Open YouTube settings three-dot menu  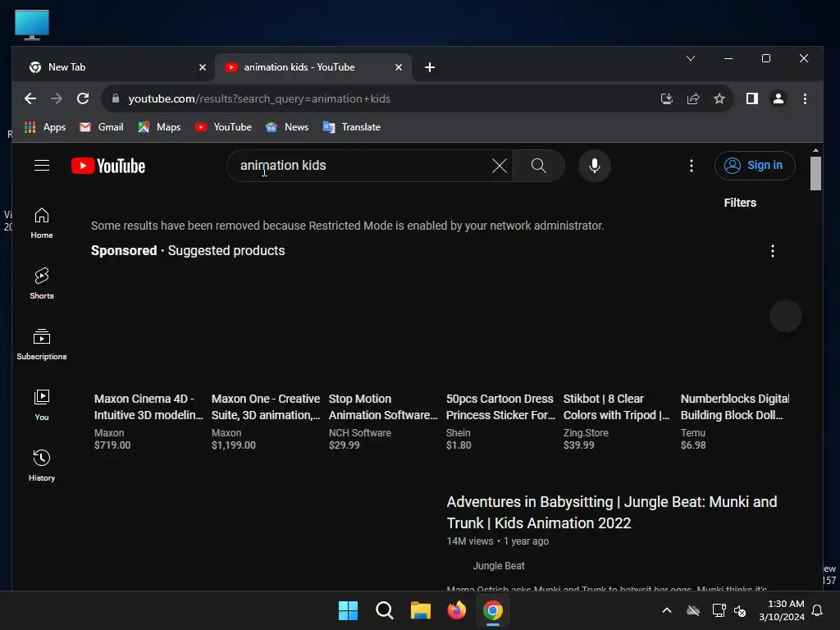[x=691, y=166]
